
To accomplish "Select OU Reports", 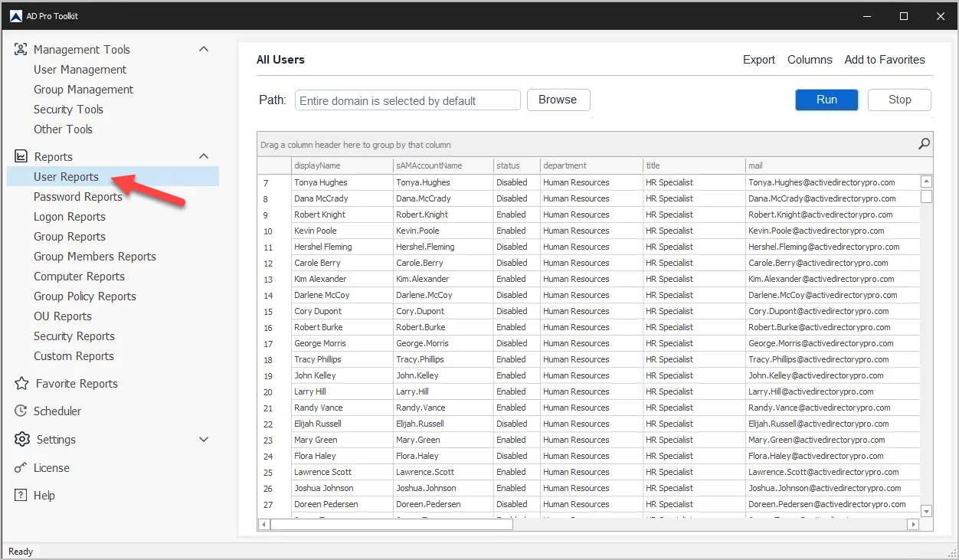I will click(63, 316).
